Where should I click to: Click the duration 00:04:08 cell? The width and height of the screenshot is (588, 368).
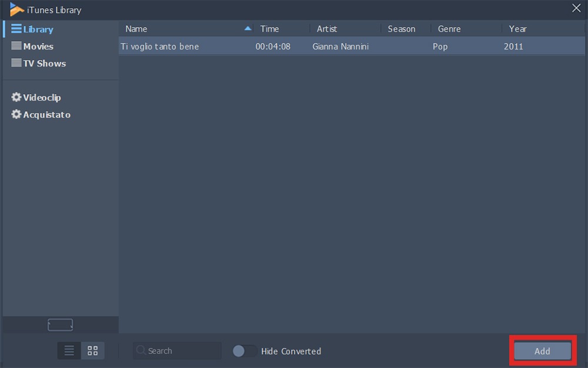pyautogui.click(x=273, y=47)
